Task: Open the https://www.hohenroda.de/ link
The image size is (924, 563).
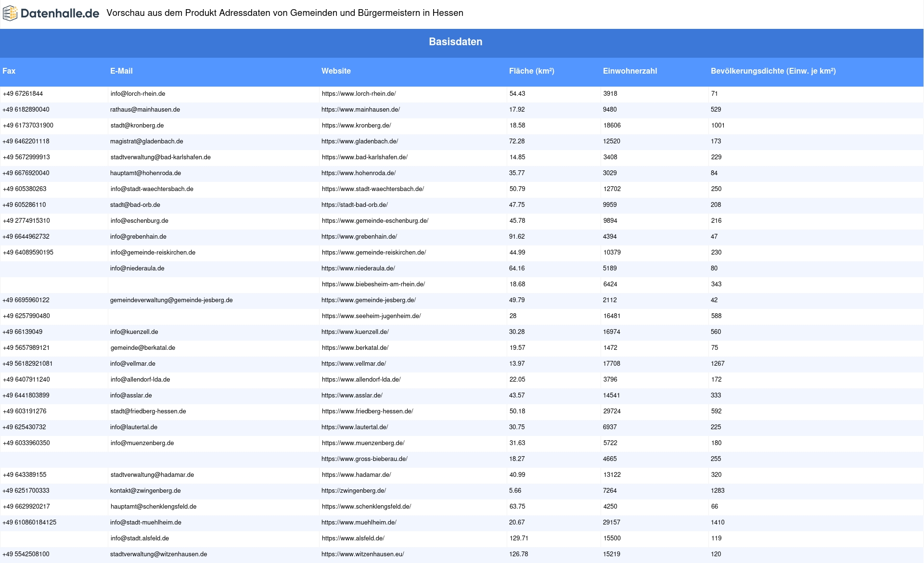Action: tap(359, 173)
